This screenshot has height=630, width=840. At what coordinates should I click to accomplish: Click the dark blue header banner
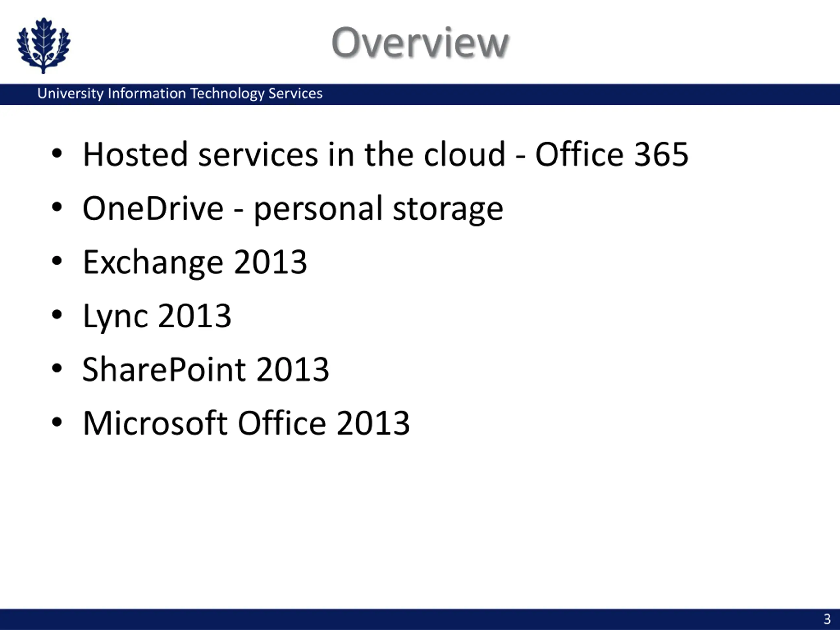tap(420, 94)
